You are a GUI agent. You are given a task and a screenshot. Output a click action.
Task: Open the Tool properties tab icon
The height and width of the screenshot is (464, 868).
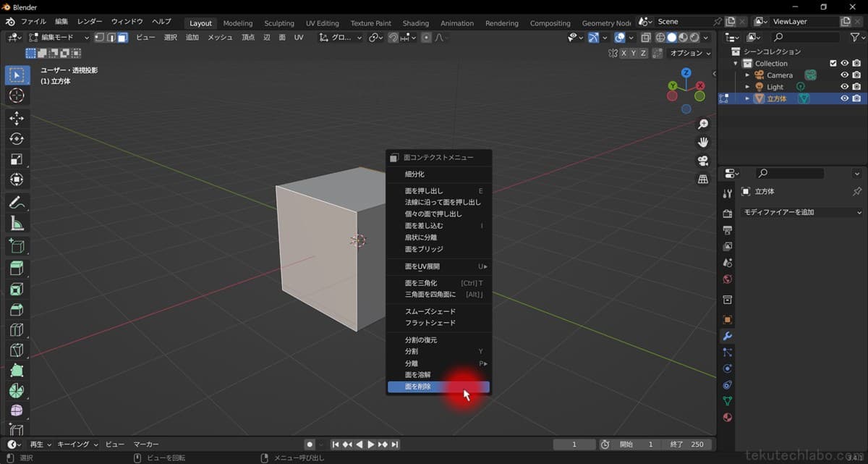coord(728,193)
